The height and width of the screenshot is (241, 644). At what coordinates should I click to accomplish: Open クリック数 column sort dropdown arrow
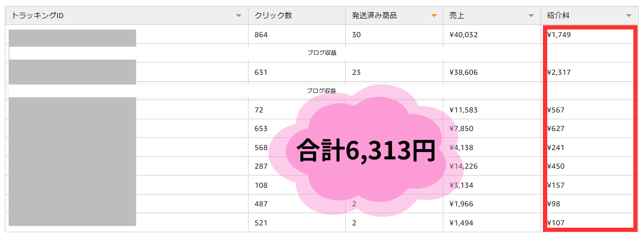336,16
